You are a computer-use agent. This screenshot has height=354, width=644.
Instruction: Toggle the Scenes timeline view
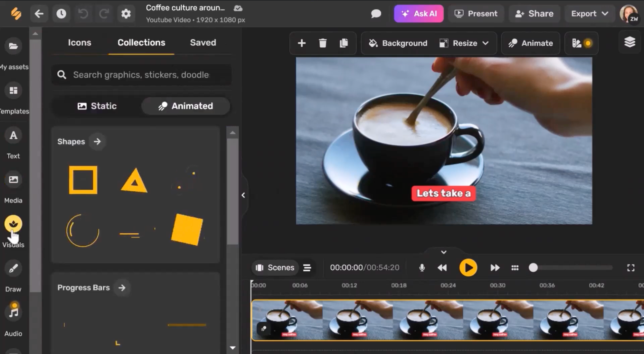[x=275, y=268]
